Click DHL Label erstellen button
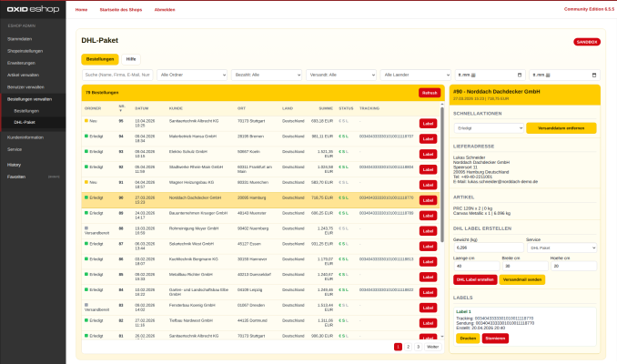 pos(475,279)
